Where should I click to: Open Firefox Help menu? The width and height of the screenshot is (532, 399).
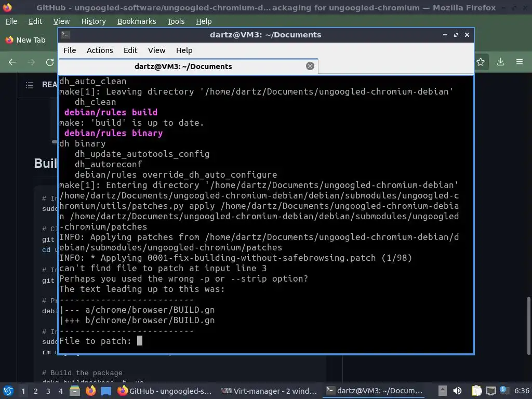click(204, 21)
